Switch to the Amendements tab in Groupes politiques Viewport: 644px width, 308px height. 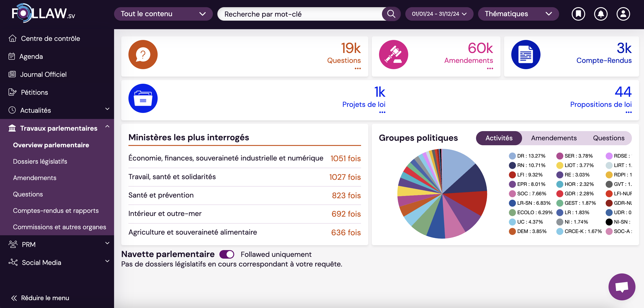click(x=554, y=138)
